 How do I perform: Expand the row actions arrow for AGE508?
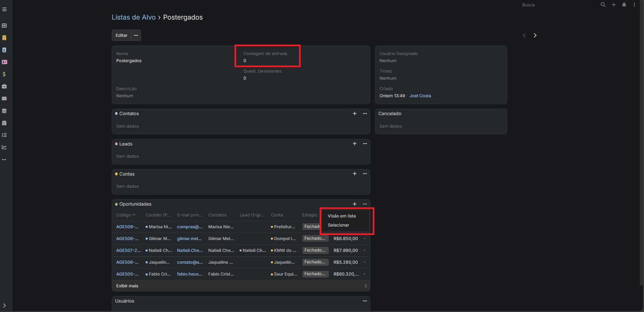pos(365,239)
